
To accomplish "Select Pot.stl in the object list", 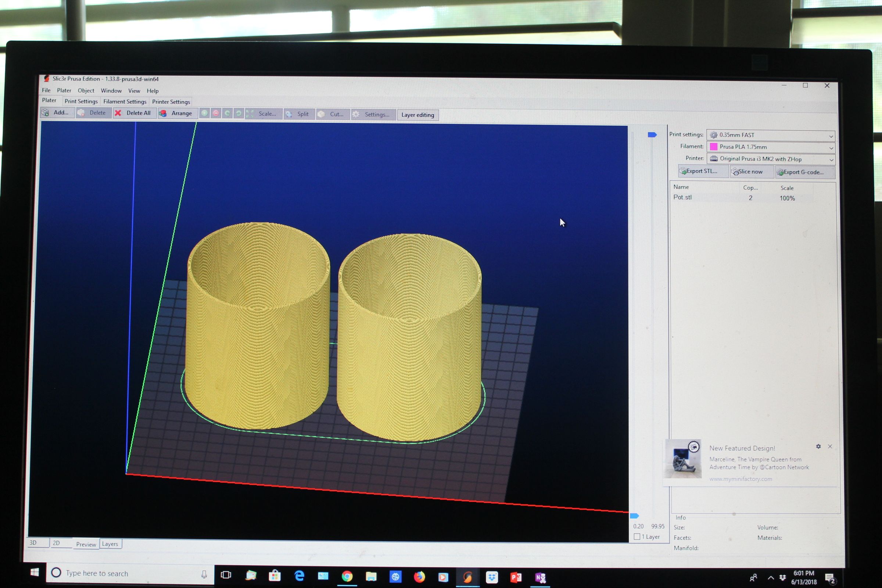I will click(x=683, y=197).
